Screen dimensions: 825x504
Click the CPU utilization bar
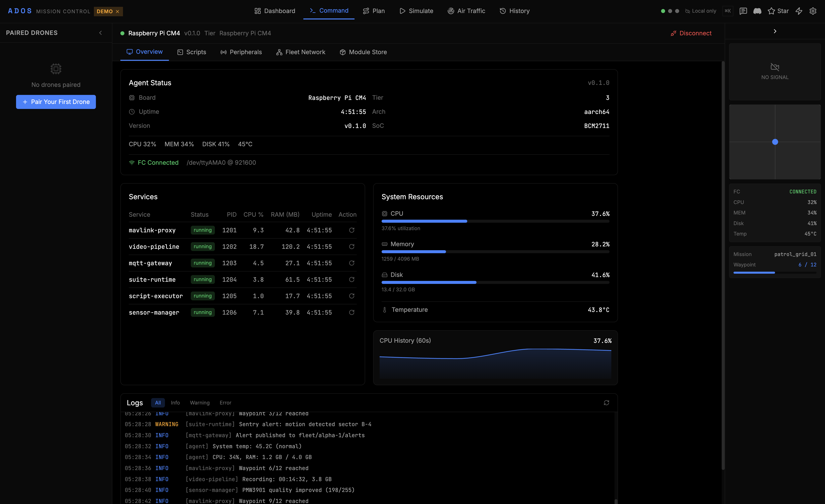[x=495, y=221]
